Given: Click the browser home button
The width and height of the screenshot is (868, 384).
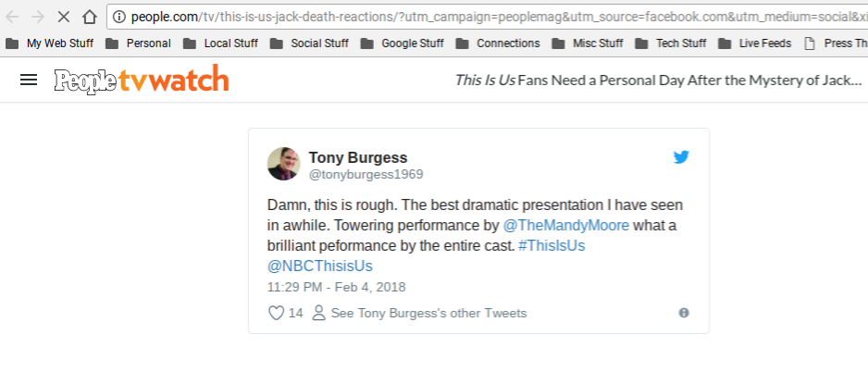Looking at the screenshot, I should [x=90, y=17].
